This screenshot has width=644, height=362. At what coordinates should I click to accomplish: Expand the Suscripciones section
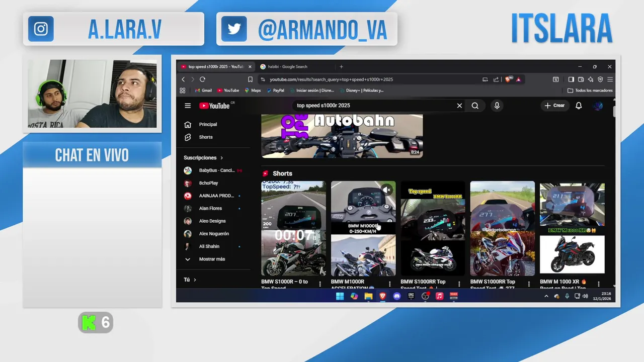[x=203, y=157]
